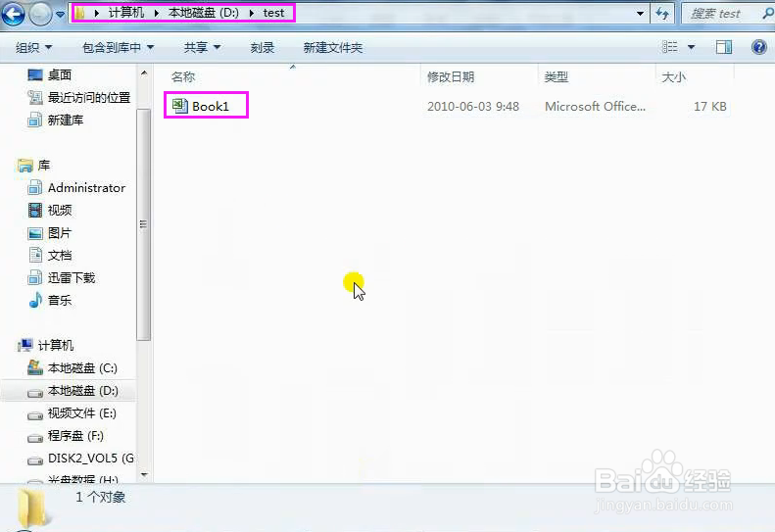The width and height of the screenshot is (775, 532).
Task: Open 本地磁盘 (C:) in navigation pane
Action: click(82, 368)
